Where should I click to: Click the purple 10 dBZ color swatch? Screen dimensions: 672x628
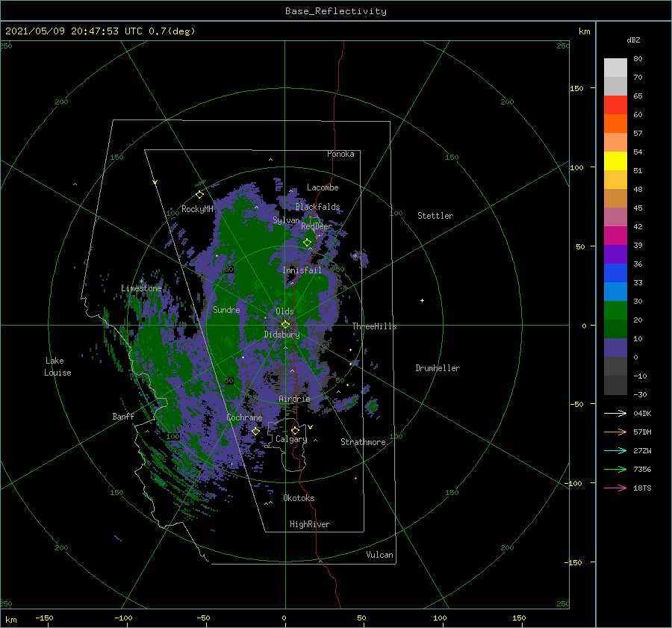[x=615, y=348]
